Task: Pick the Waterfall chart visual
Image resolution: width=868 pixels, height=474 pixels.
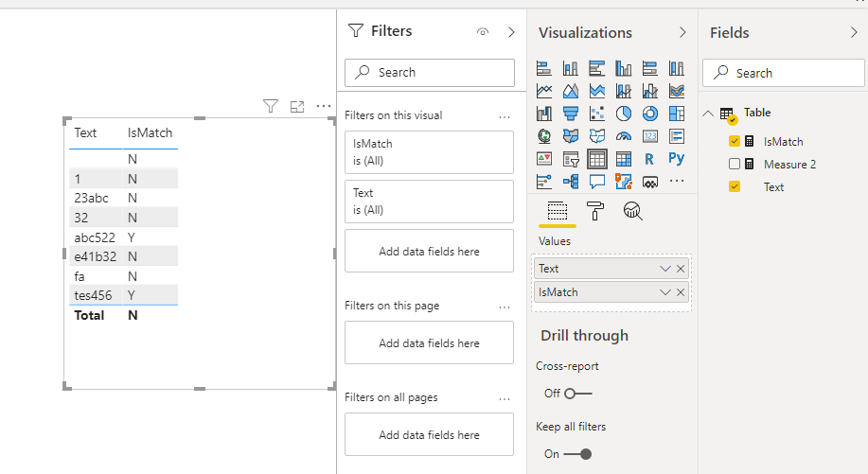Action: pos(544,114)
